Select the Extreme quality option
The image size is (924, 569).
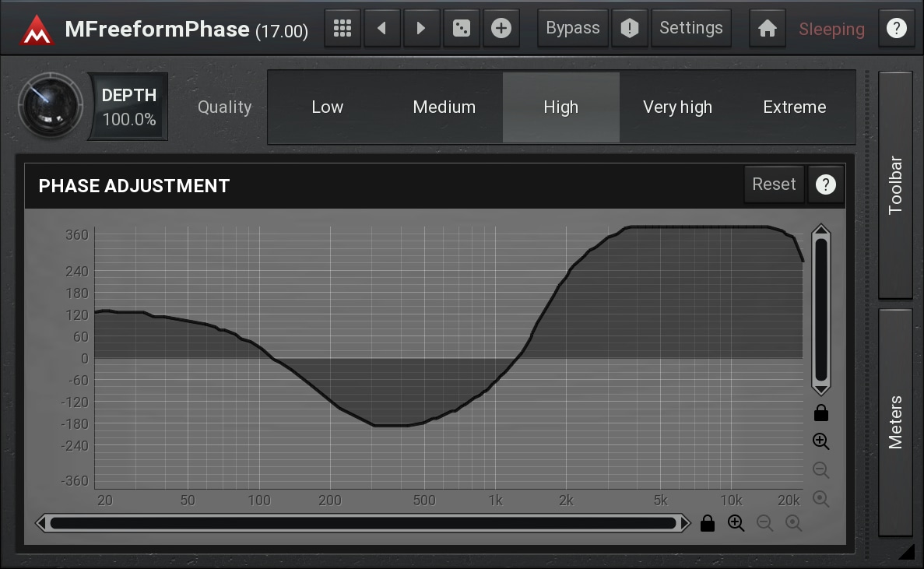coord(794,107)
